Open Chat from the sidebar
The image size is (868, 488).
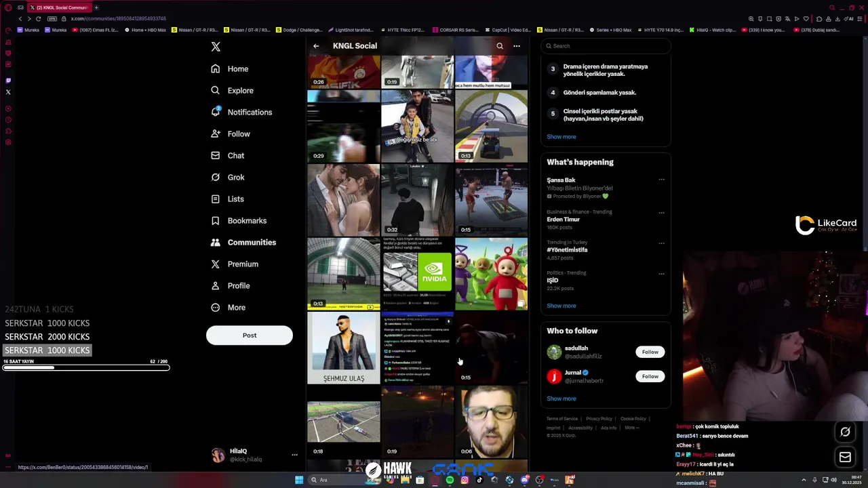pyautogui.click(x=227, y=155)
